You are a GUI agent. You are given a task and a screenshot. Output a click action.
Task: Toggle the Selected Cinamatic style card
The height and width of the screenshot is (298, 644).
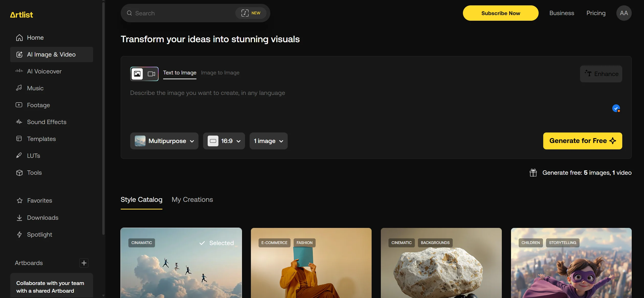(x=181, y=263)
